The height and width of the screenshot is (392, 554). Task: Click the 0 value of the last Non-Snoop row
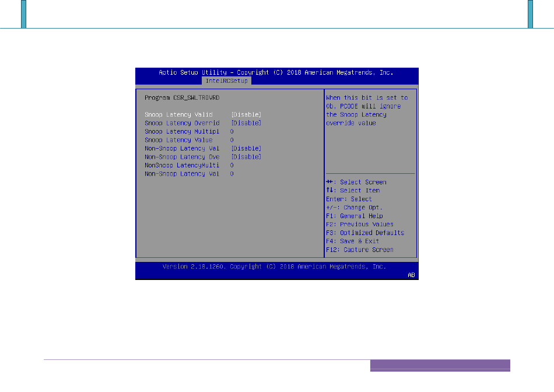point(232,174)
